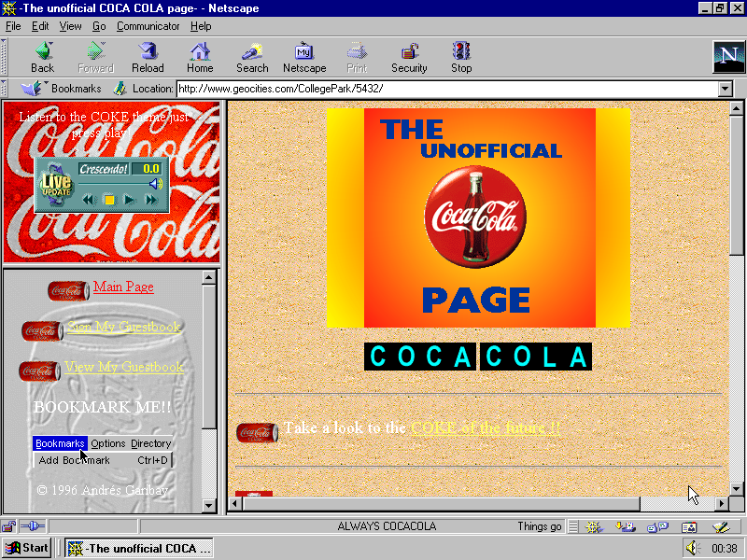Viewport: 747px width, 560px height.
Task: Open the View My Guestbook link
Action: [x=124, y=367]
